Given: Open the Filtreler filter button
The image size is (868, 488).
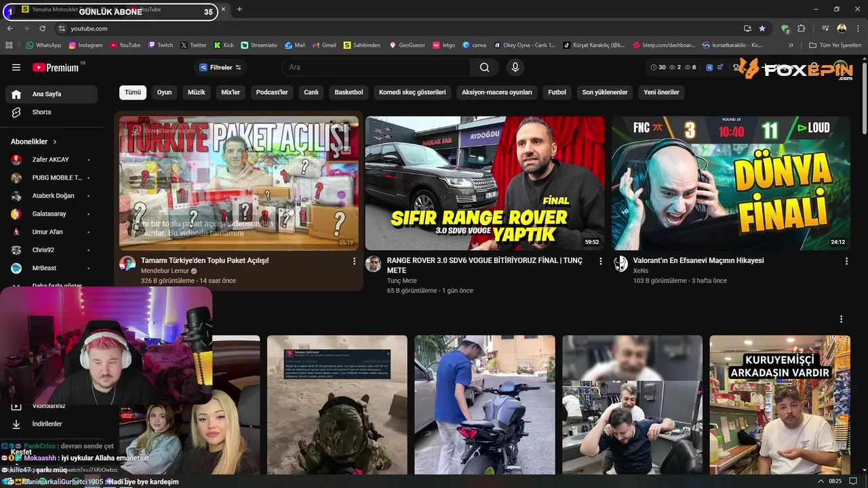Looking at the screenshot, I should coord(220,67).
